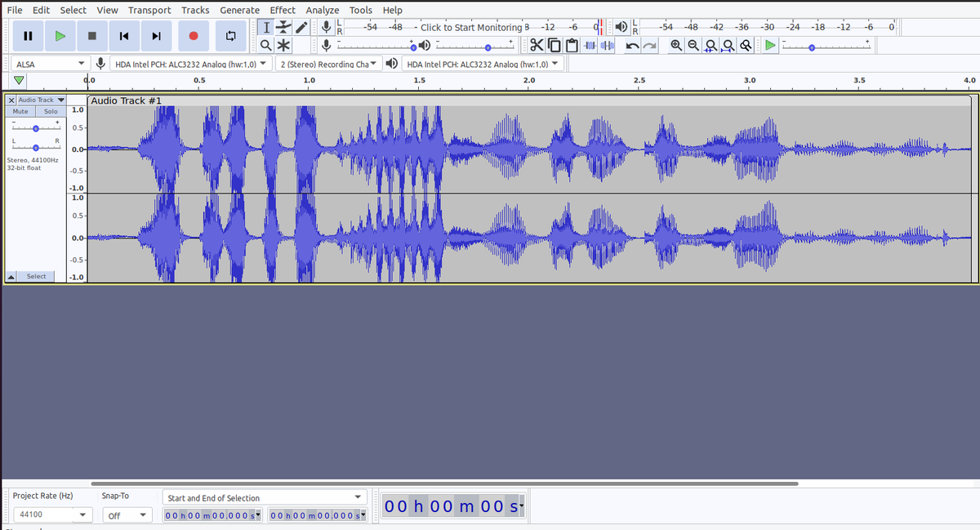
Task: Click the Cut scissors icon
Action: point(537,45)
